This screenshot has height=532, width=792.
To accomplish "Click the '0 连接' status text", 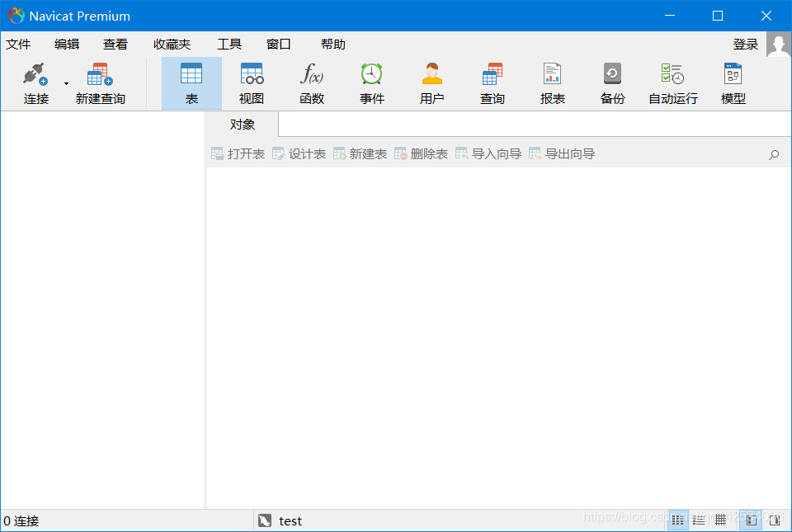I will (21, 521).
